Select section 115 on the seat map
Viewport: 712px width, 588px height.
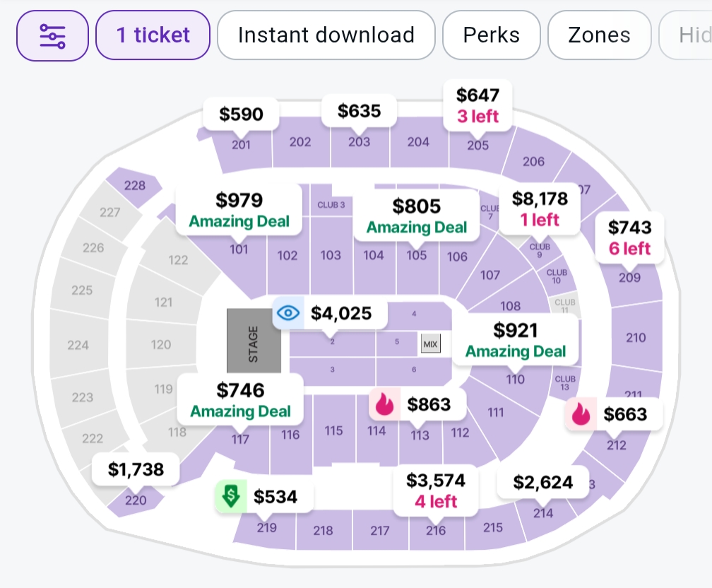[x=333, y=430]
